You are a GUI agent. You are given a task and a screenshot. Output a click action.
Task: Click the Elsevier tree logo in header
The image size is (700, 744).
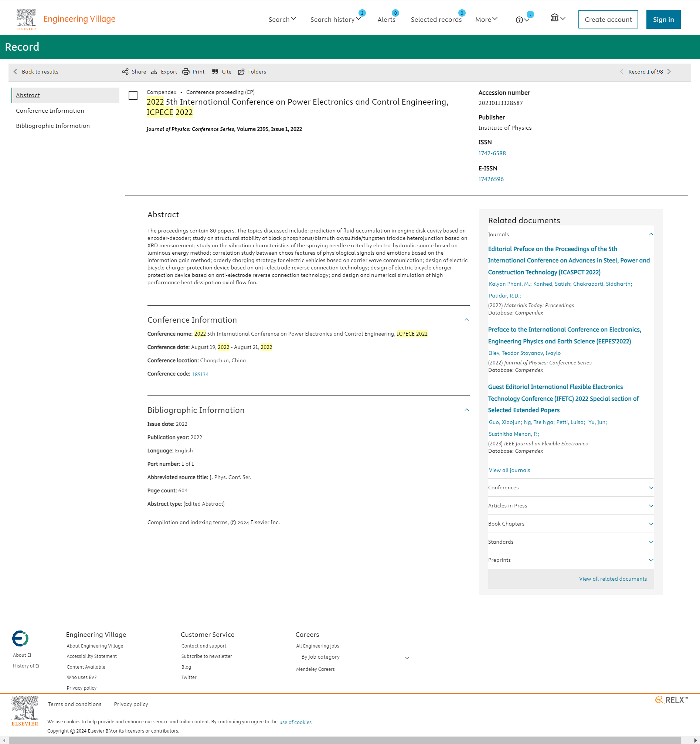[x=26, y=20]
